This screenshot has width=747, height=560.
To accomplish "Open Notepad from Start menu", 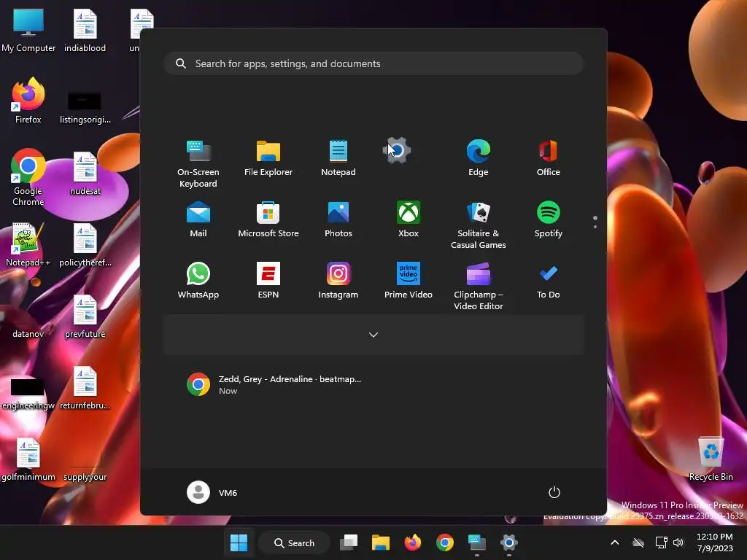I will click(x=338, y=158).
